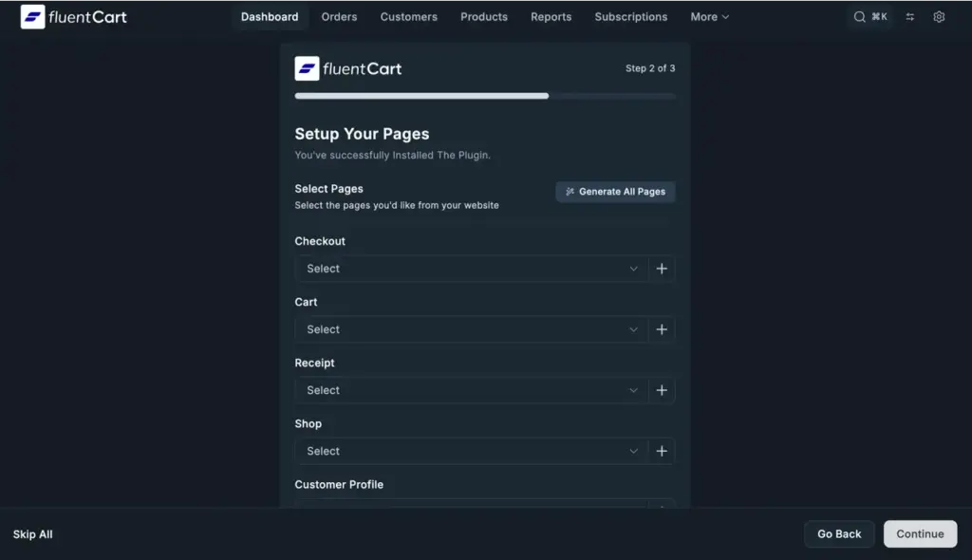Open settings via the gear icon
This screenshot has width=972, height=560.
(939, 17)
